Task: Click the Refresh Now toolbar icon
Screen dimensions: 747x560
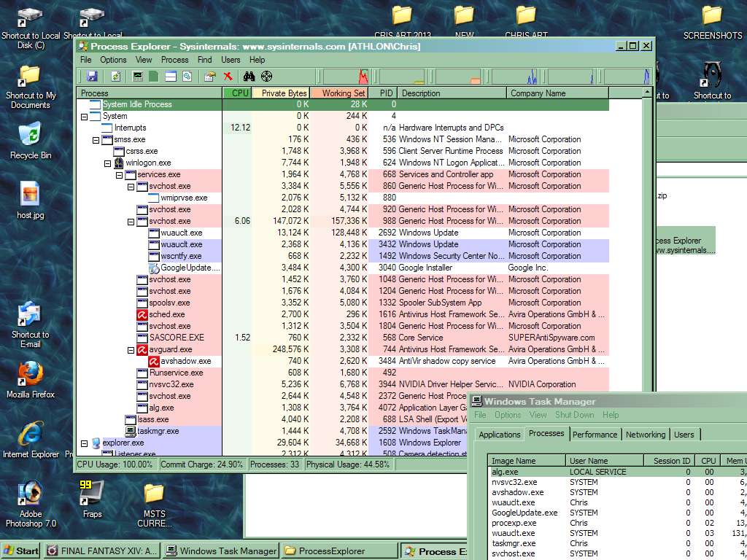Action: coord(115,76)
